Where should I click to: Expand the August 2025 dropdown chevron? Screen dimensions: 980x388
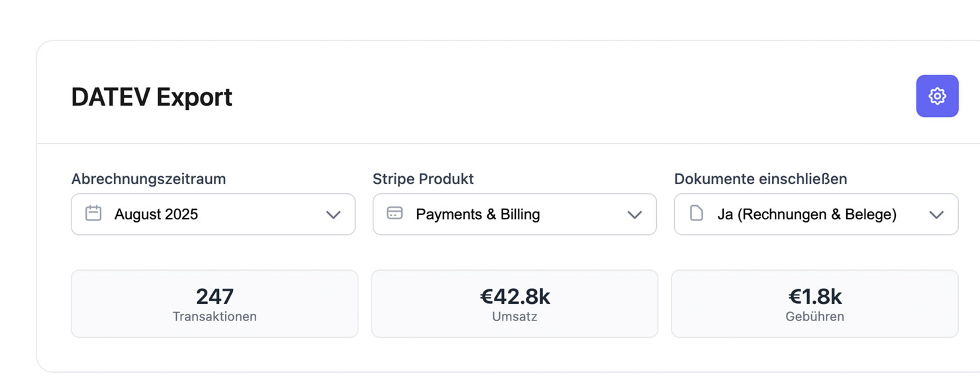333,215
